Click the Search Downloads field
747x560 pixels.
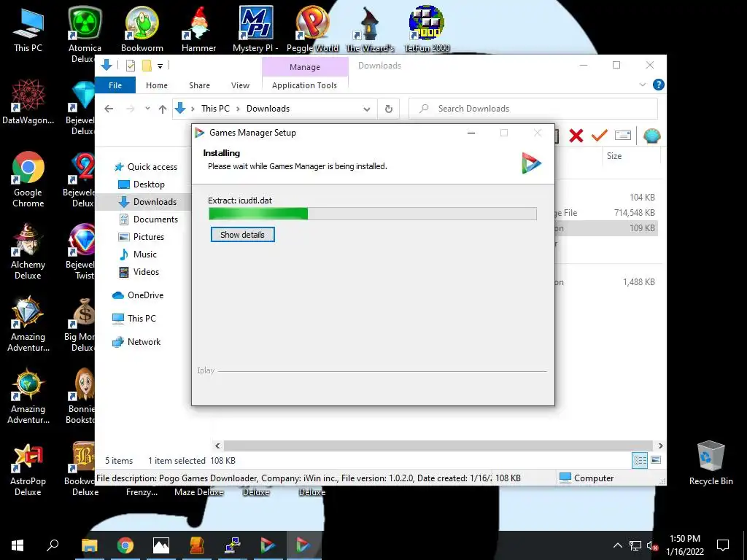[x=533, y=109]
